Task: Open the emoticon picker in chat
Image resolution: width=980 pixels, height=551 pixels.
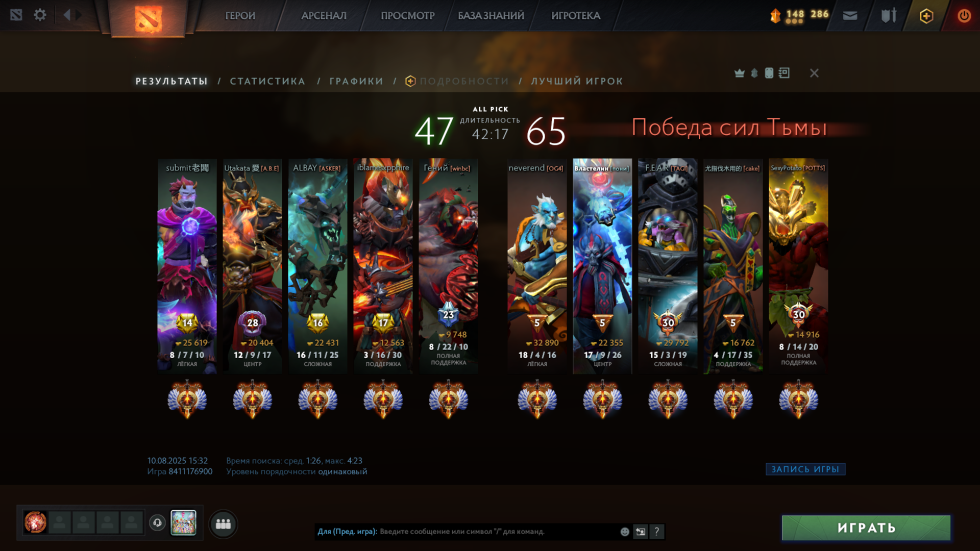Action: coord(625,532)
